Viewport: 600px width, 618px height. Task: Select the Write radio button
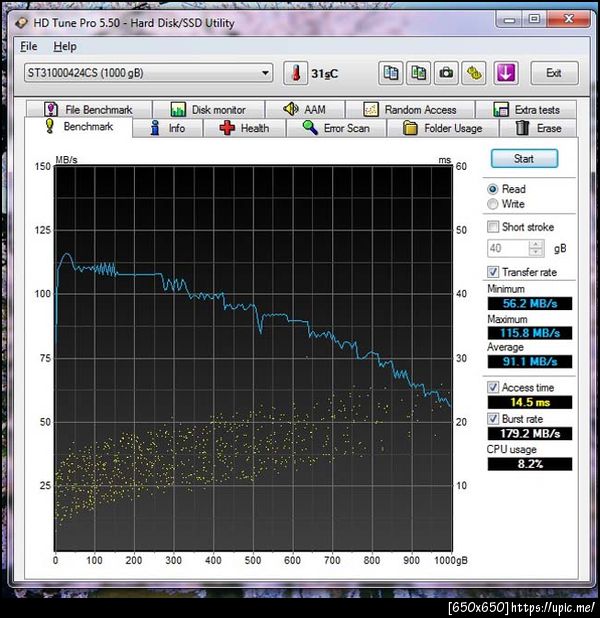pos(493,204)
